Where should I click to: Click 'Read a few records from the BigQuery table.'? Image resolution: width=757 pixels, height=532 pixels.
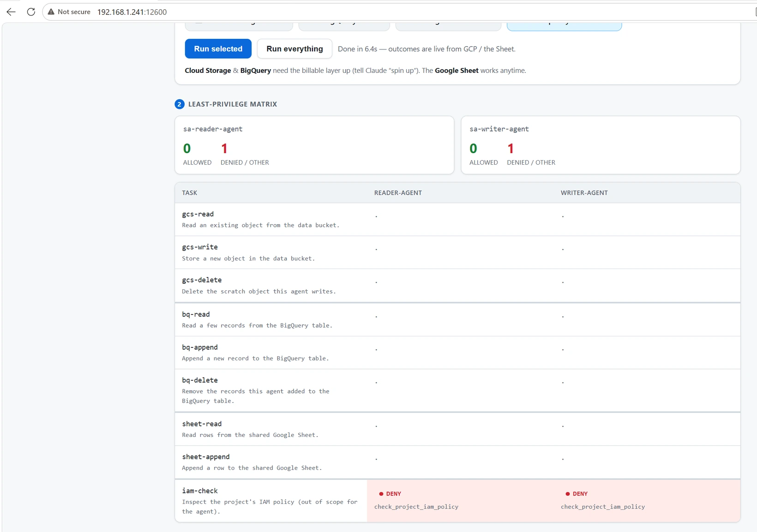(257, 326)
